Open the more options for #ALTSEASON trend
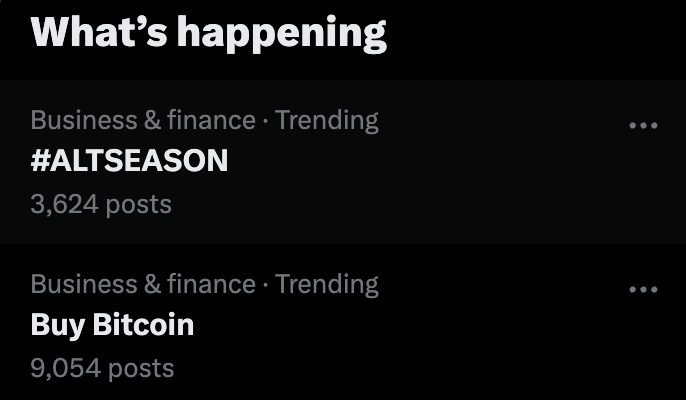Screen dimensions: 686x400 pyautogui.click(x=643, y=126)
